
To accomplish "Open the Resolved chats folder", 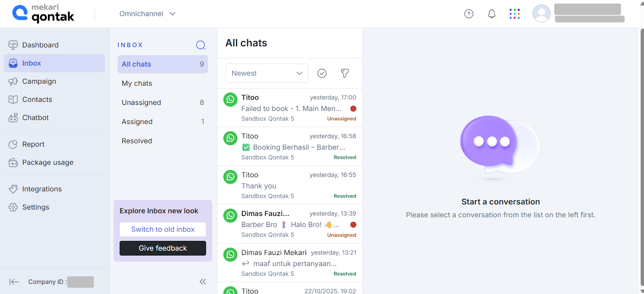I will 137,141.
